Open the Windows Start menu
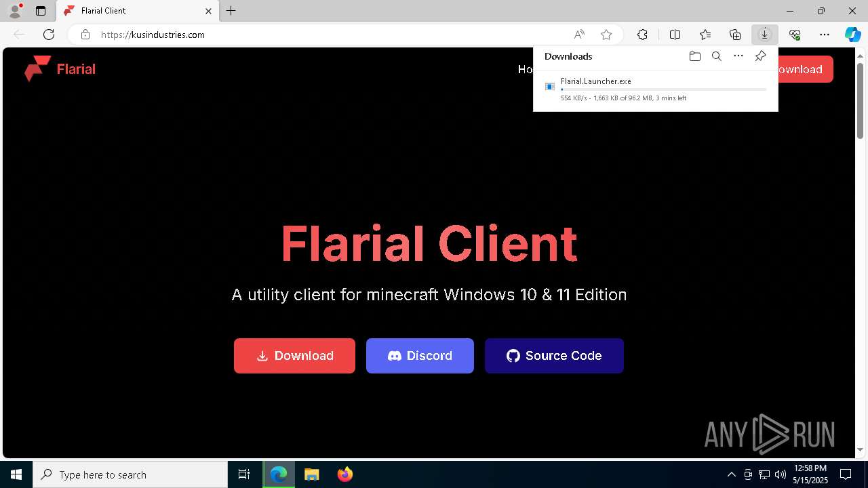Screen dimensions: 868x488 coord(16,474)
